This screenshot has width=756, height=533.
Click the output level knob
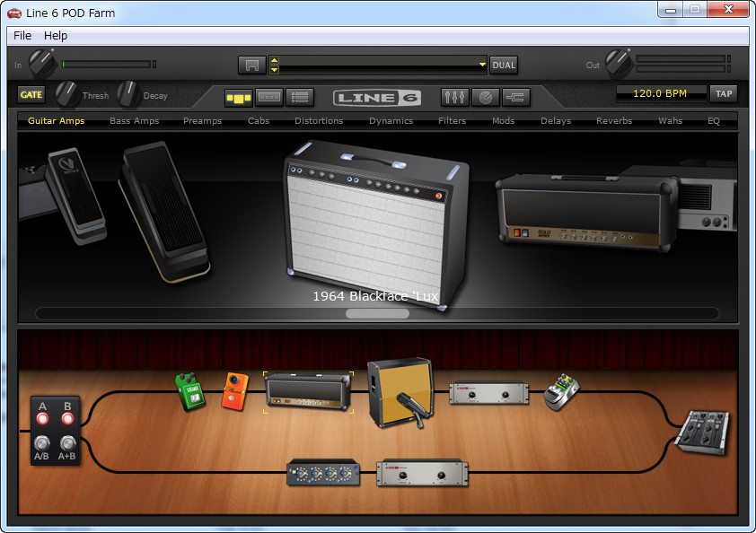pyautogui.click(x=619, y=63)
